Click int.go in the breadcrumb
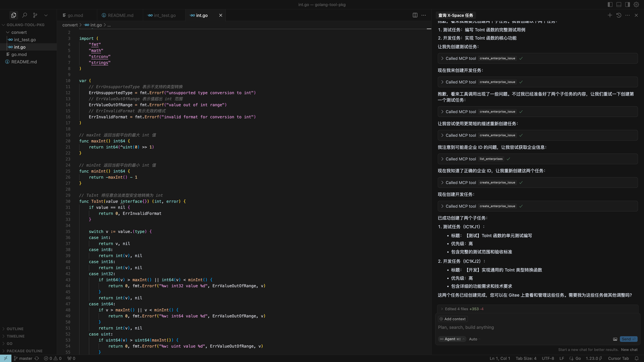Screen dimensions: 644x362 93,25
